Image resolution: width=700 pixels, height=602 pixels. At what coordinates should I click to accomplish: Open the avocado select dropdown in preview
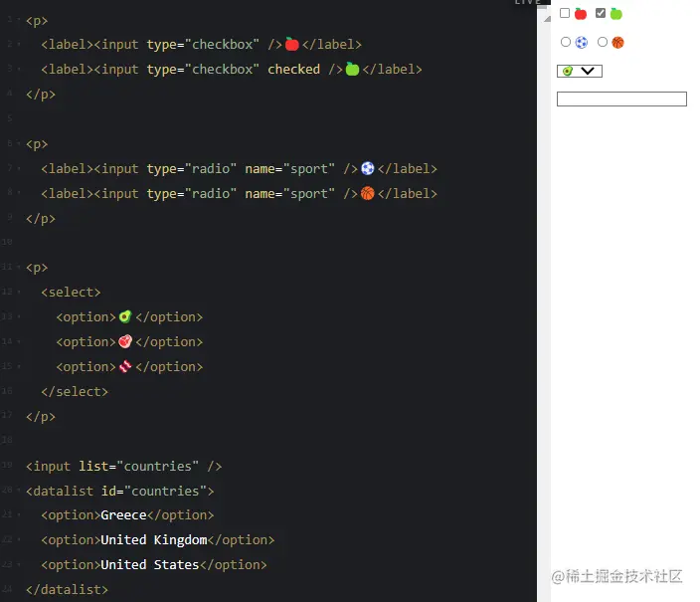(x=580, y=71)
